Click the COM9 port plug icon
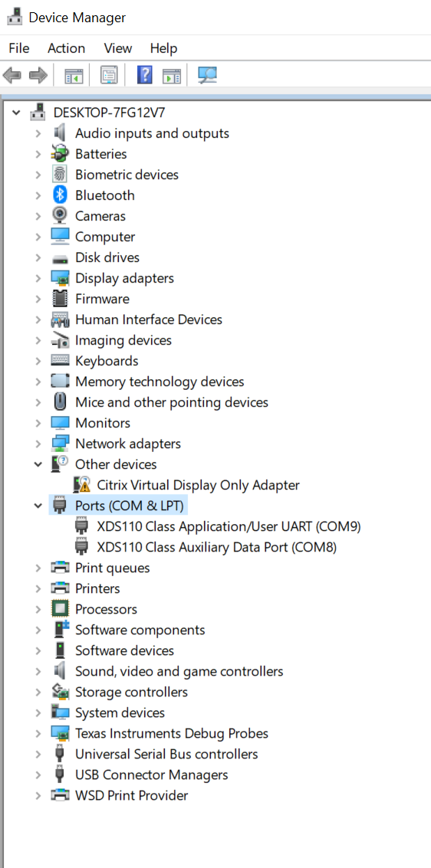This screenshot has height=868, width=431. click(x=81, y=526)
